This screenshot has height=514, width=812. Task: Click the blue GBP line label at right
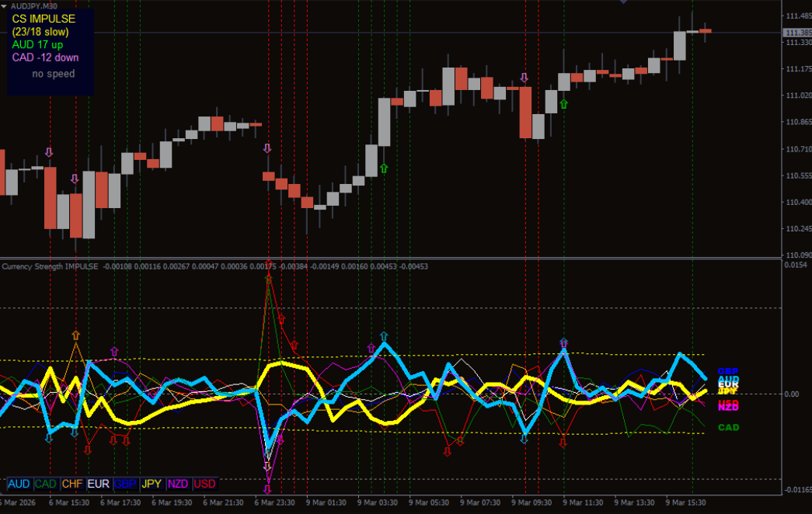click(728, 371)
